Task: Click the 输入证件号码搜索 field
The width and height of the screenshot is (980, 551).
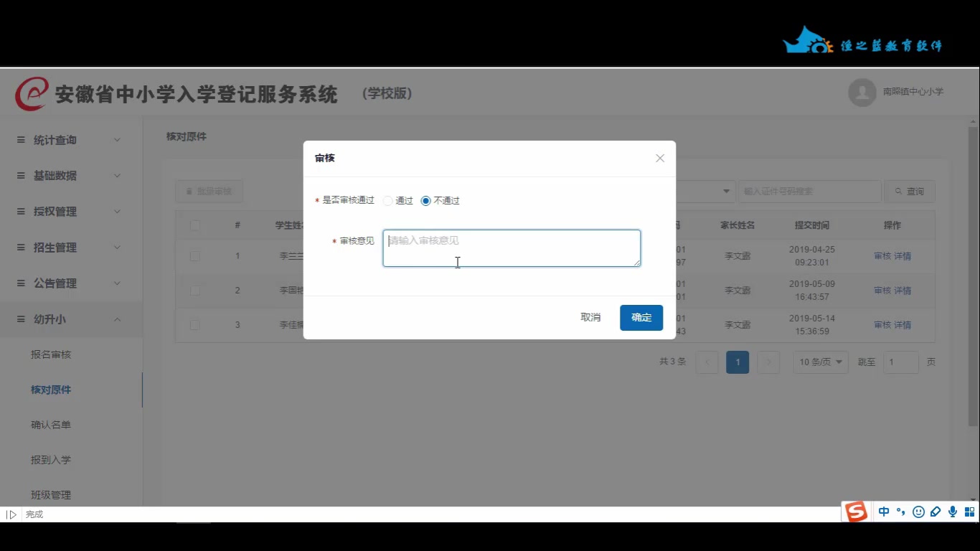Action: pyautogui.click(x=809, y=192)
